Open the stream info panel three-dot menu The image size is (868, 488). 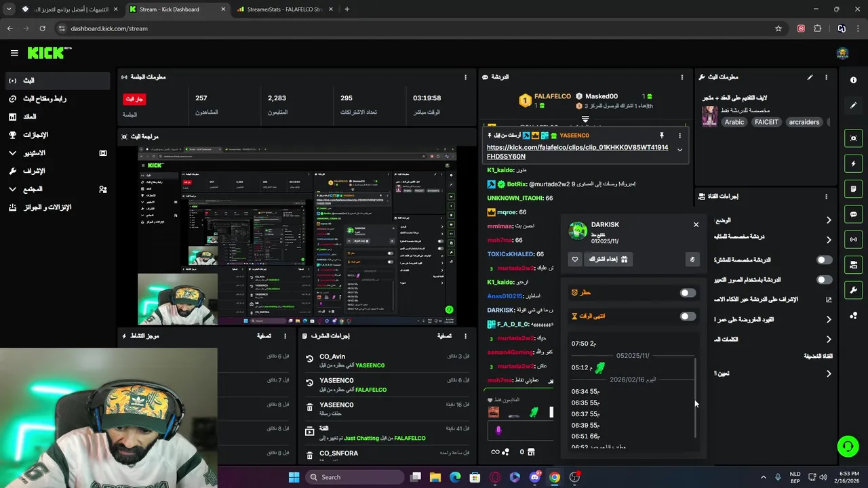point(826,77)
